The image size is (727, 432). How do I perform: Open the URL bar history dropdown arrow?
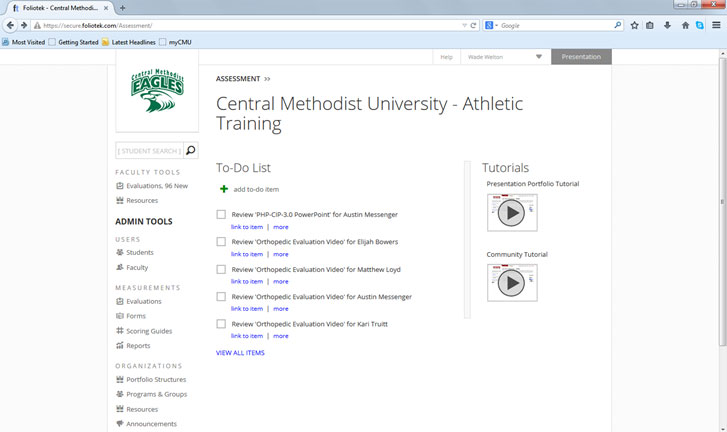[463, 25]
